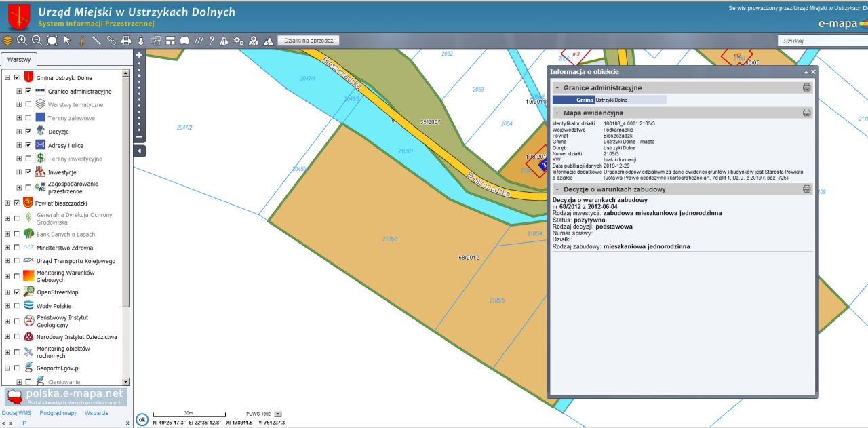
Task: Select the Warstwy tab
Action: (19, 60)
